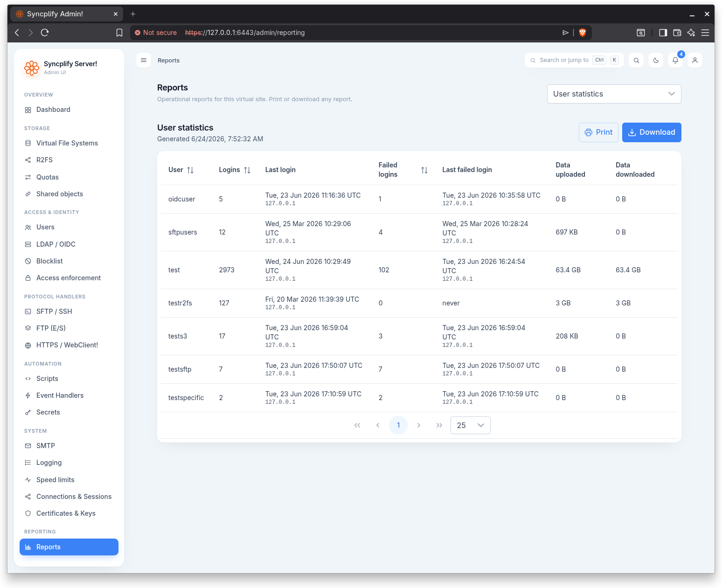Viewport: 722px width, 588px height.
Task: Click the 697 KB uploaded value
Action: (567, 232)
